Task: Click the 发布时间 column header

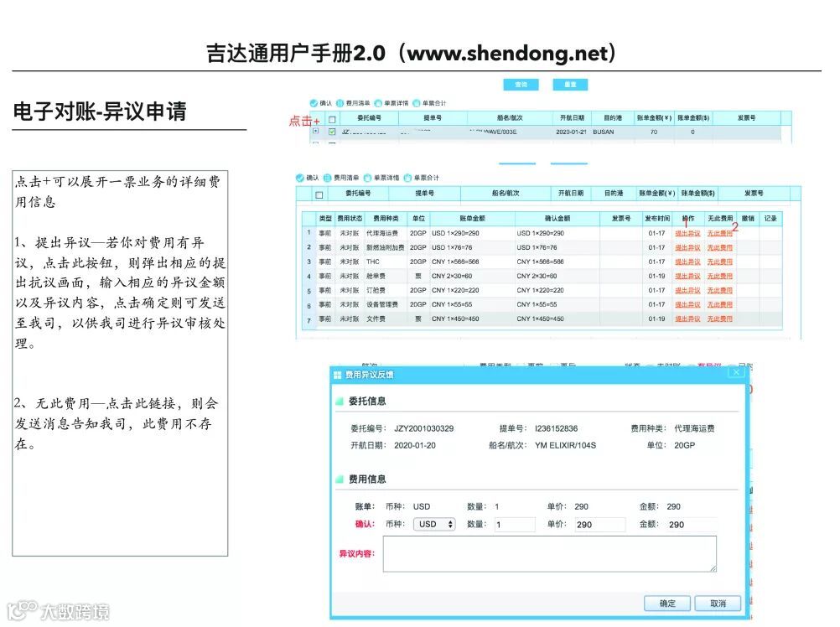Action: point(656,219)
